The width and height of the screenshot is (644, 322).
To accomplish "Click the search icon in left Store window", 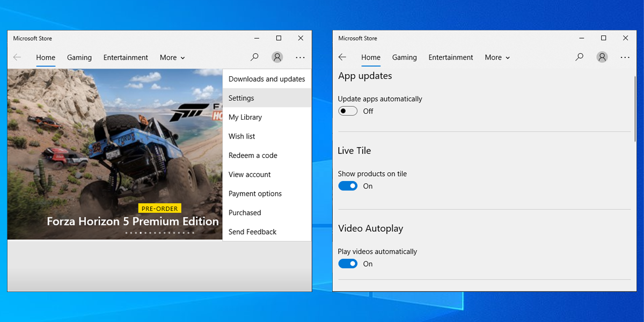I will pos(254,57).
